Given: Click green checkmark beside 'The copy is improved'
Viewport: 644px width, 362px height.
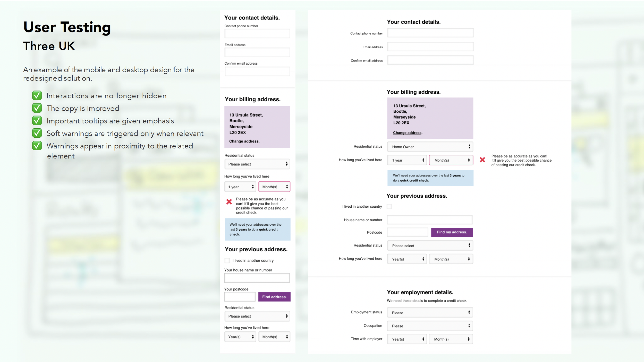Looking at the screenshot, I should [37, 108].
